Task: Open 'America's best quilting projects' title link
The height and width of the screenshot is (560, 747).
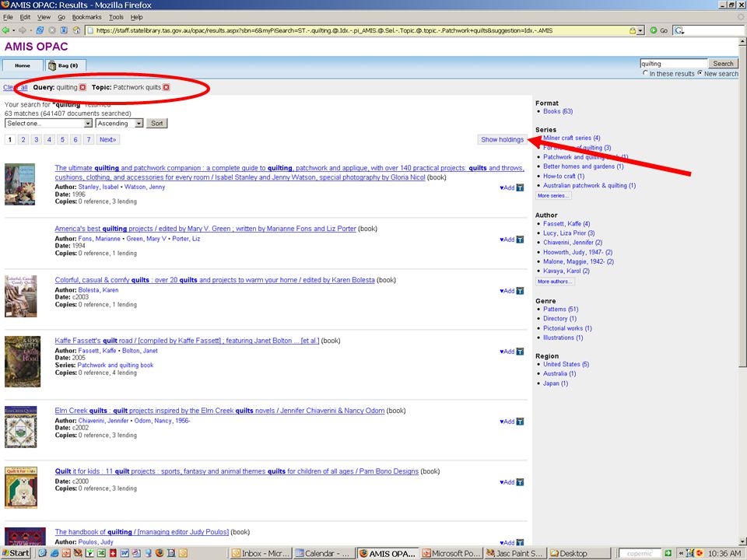Action: 205,229
